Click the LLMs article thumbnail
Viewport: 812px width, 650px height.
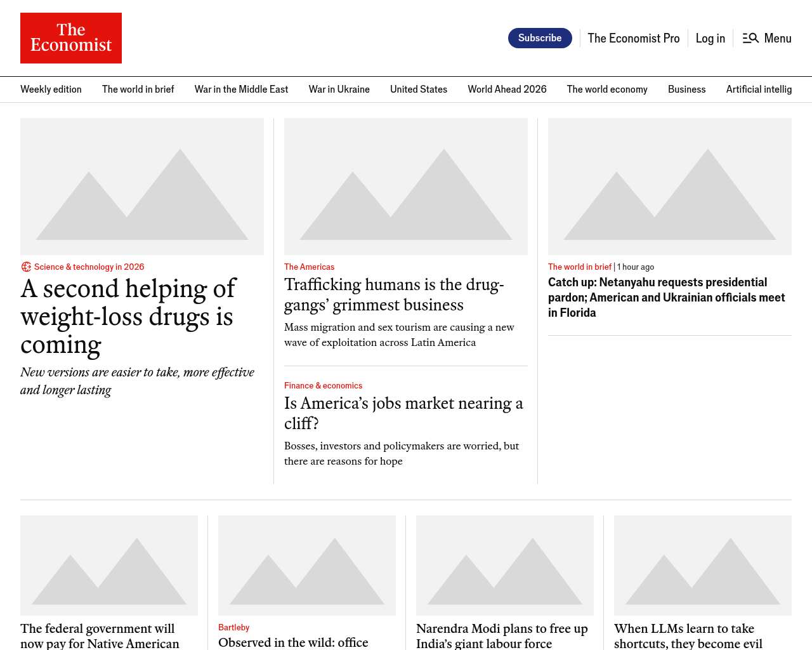(703, 566)
